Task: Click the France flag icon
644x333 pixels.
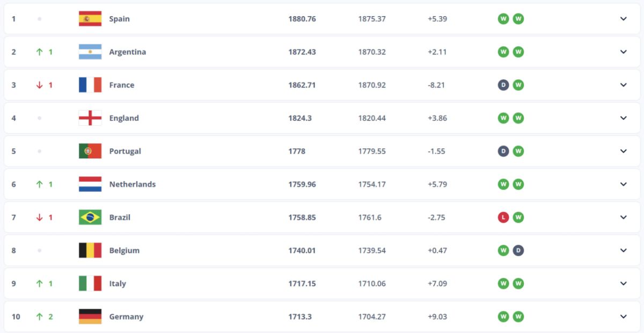Action: [x=90, y=85]
